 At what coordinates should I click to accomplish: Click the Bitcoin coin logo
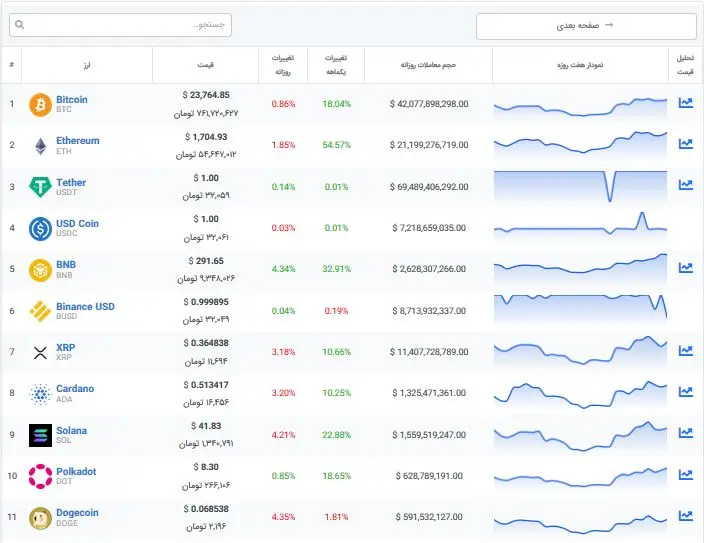tap(40, 105)
